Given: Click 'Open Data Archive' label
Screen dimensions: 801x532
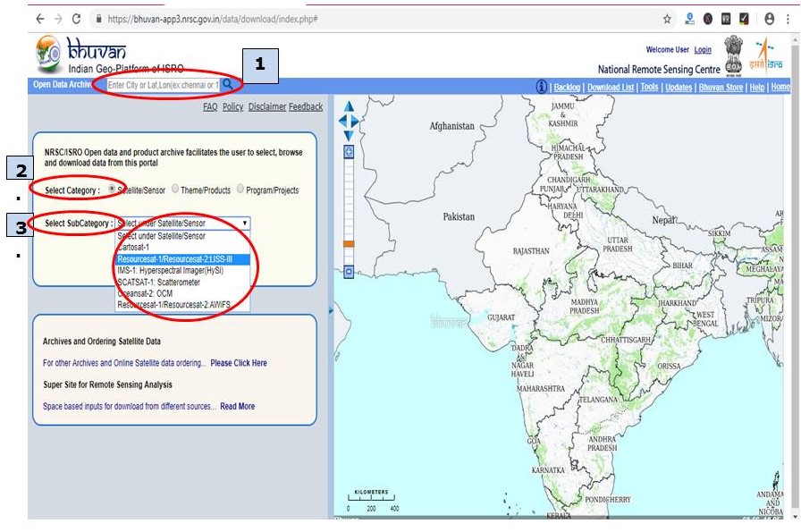Looking at the screenshot, I should pos(63,84).
